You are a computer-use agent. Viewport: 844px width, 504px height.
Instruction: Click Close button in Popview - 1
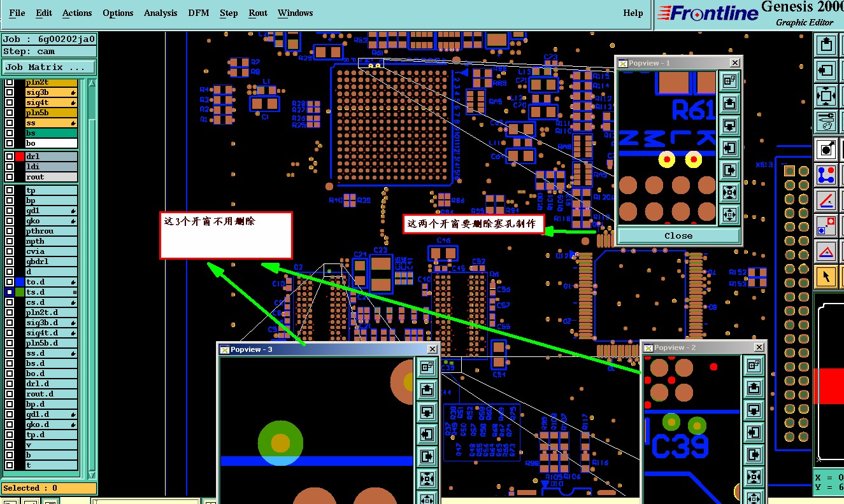pyautogui.click(x=678, y=235)
